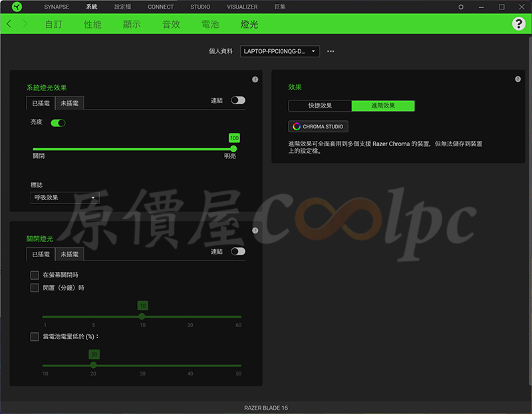Screen dimensions: 532x414
Task: Switch to the 音效 tab
Action: (171, 24)
